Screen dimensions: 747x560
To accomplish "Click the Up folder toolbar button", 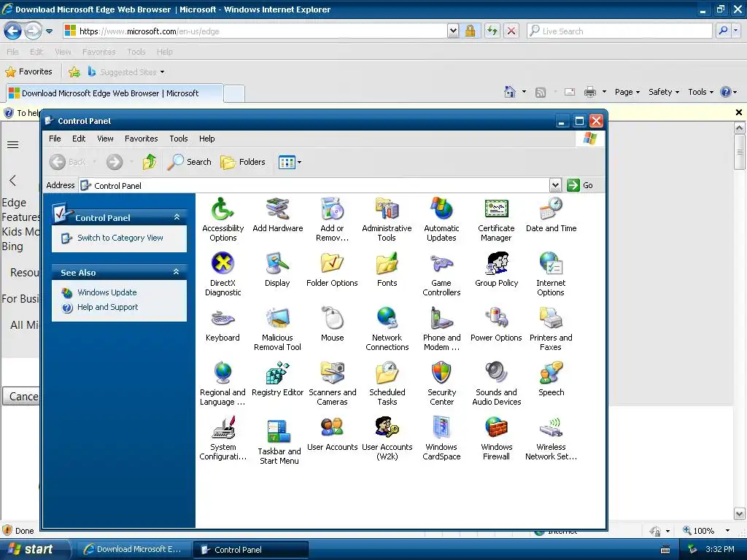I will tap(150, 162).
